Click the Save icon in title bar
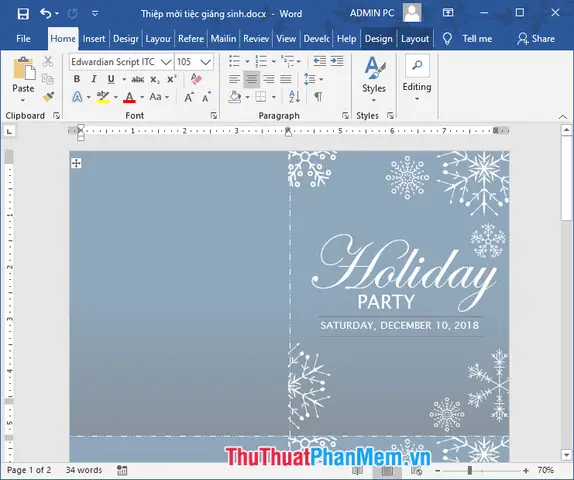This screenshot has width=574, height=480. click(x=23, y=14)
